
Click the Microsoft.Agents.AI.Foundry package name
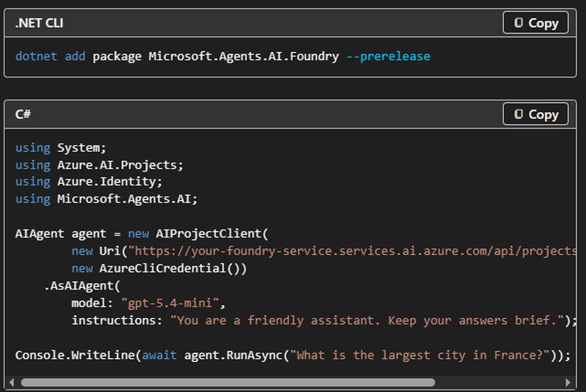(x=243, y=56)
